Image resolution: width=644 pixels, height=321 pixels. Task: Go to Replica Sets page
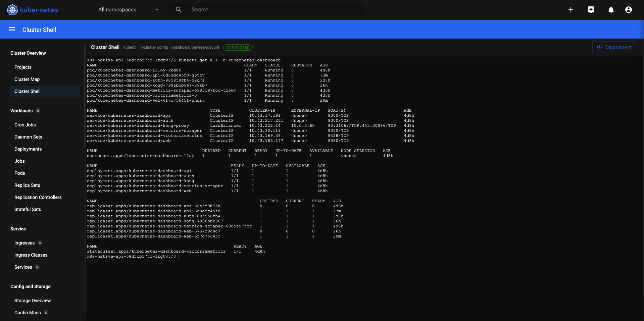[27, 185]
